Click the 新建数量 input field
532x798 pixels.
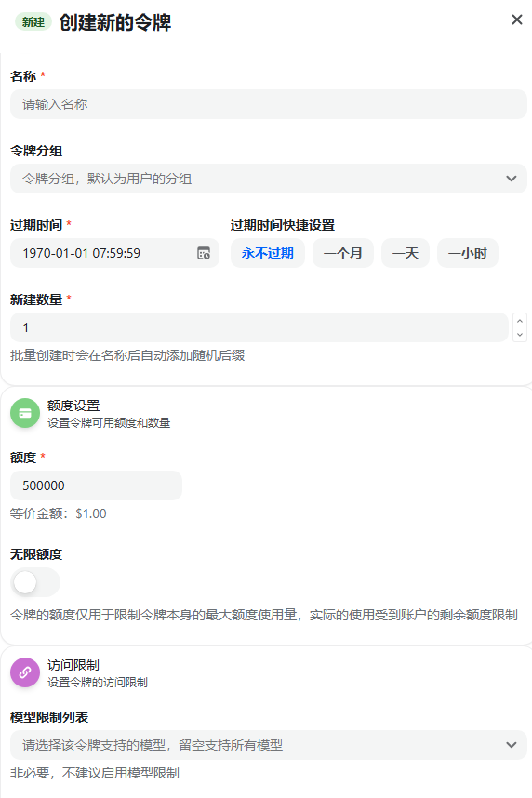point(259,327)
